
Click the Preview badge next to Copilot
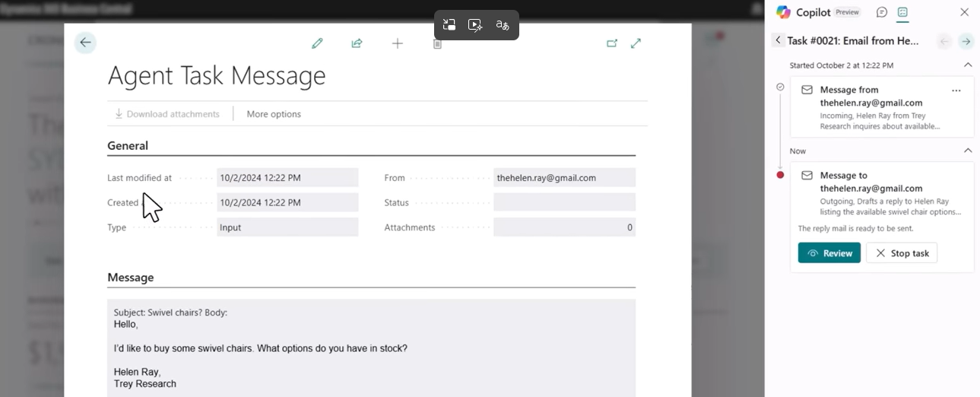point(848,12)
